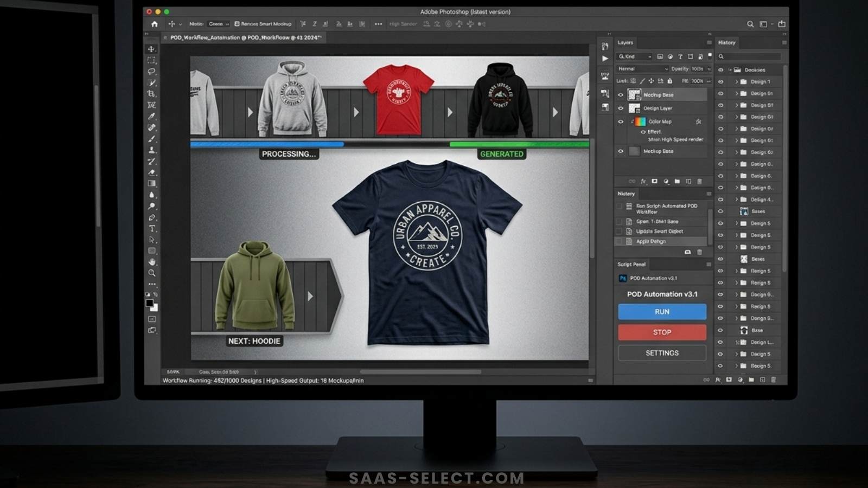The width and height of the screenshot is (868, 488).
Task: Switch to the Layers tab
Action: pos(626,42)
